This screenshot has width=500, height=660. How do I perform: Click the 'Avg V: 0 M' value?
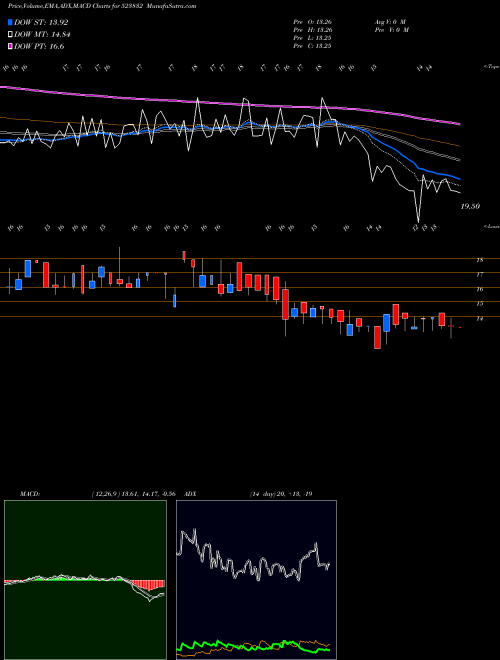click(x=389, y=22)
